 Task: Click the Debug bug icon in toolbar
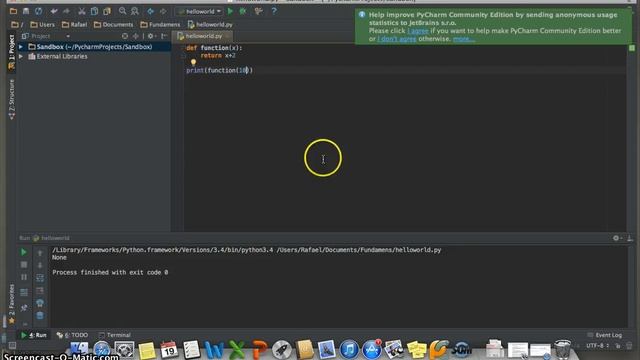(x=243, y=11)
